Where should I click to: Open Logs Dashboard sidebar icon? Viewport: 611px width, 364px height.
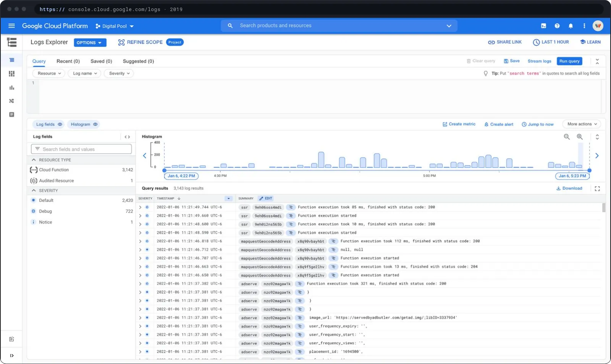[12, 74]
